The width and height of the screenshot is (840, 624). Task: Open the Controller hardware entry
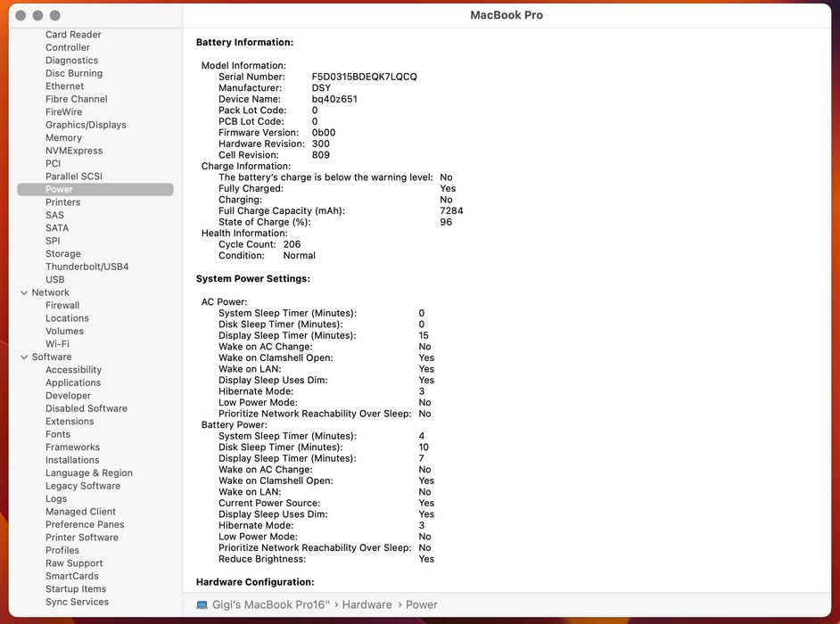tap(68, 47)
